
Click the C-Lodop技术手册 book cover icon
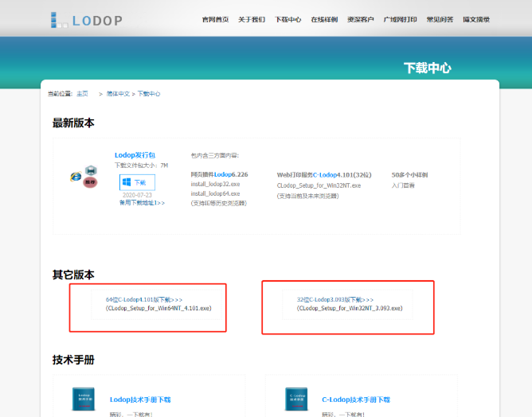(x=298, y=400)
